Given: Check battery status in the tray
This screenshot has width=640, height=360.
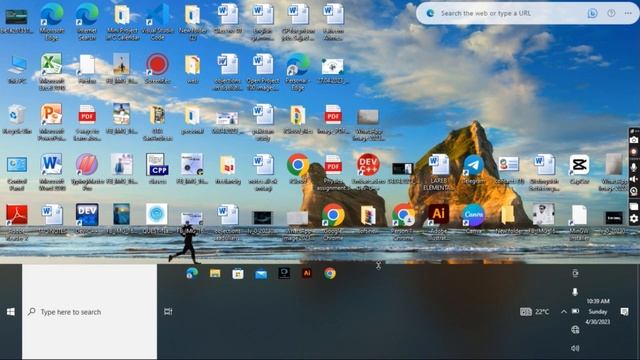Looking at the screenshot, I should tap(576, 311).
